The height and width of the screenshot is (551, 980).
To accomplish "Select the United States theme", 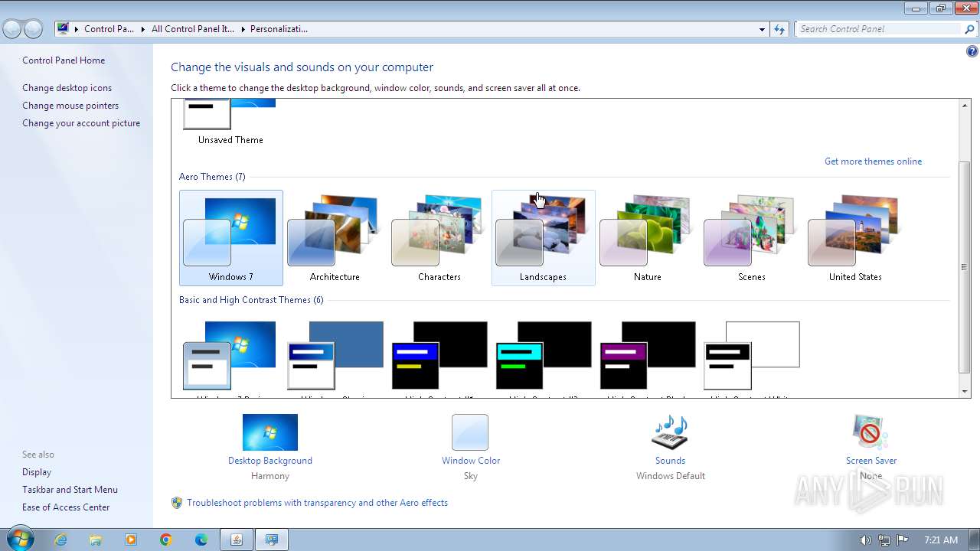I will (x=855, y=238).
